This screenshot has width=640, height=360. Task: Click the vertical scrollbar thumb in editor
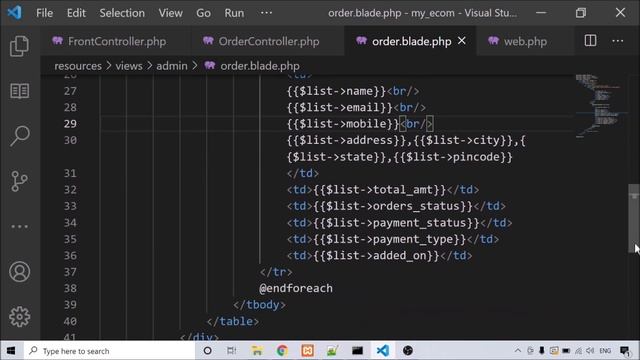coord(633,218)
